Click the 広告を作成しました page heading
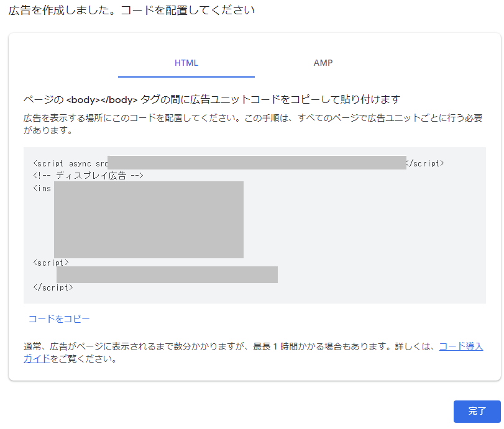Viewport: 504px width, 429px height. [132, 11]
